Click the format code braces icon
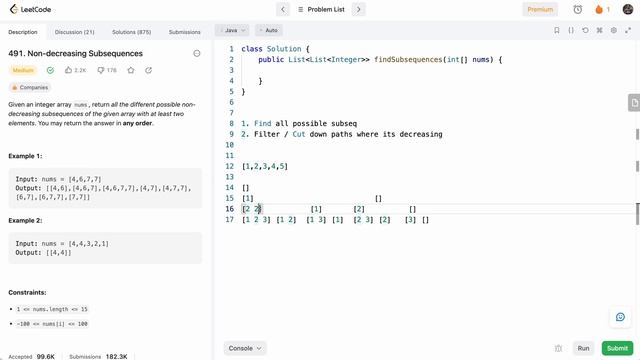Image resolution: width=640 pixels, height=360 pixels. point(571,30)
